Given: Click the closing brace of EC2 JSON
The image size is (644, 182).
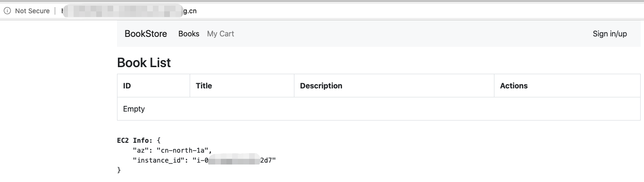Looking at the screenshot, I should pyautogui.click(x=119, y=170).
